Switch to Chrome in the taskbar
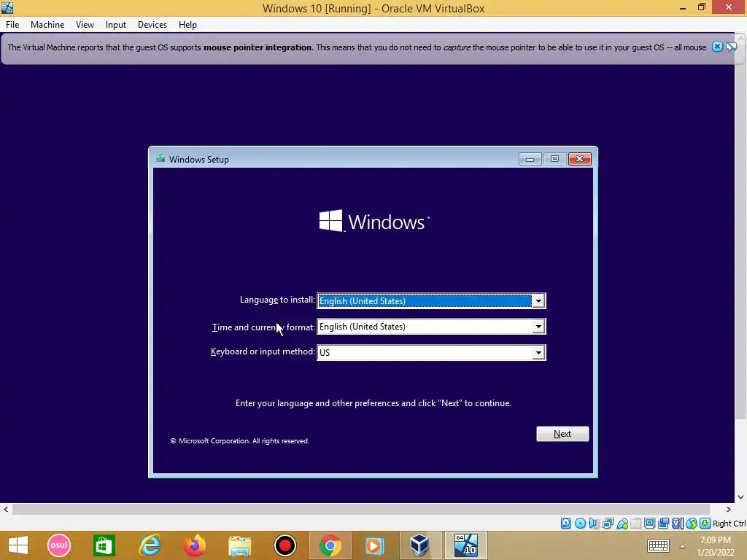 [330, 545]
